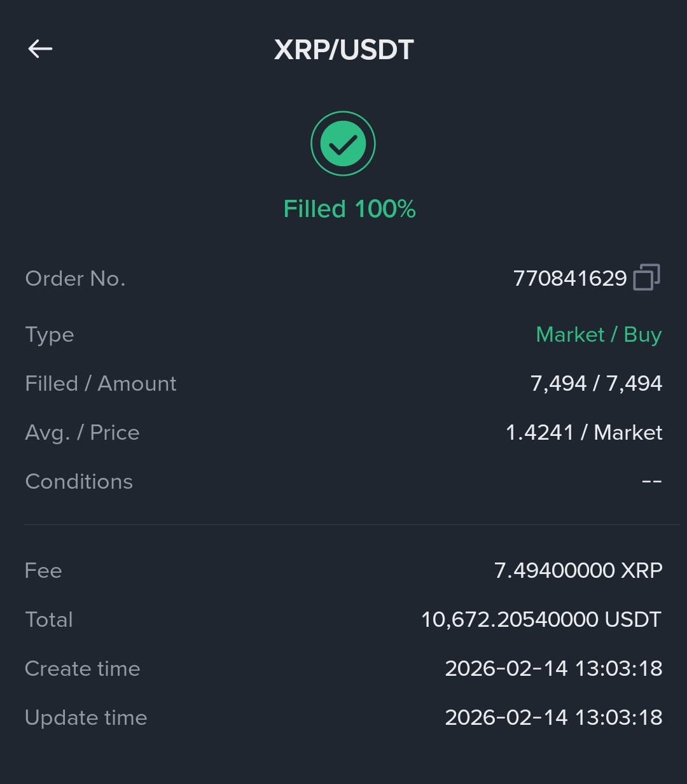Tap the Update time timestamp value
This screenshot has width=687, height=784.
coord(553,717)
